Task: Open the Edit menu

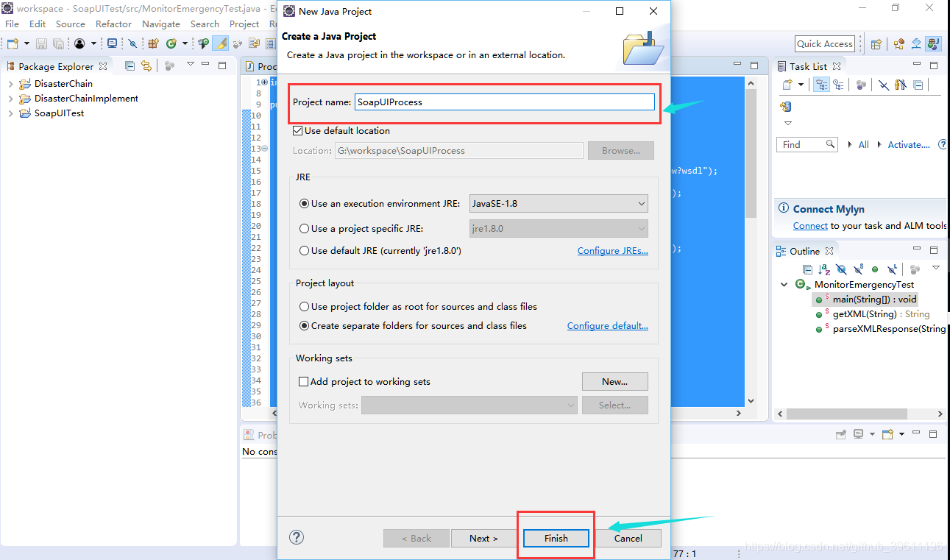Action: tap(38, 24)
